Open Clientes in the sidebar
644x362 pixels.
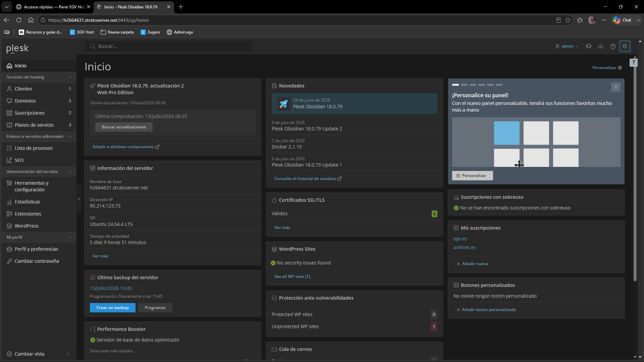(39, 89)
